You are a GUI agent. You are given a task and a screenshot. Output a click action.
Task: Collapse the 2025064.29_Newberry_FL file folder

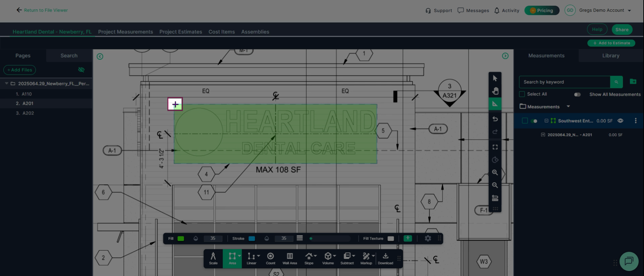pyautogui.click(x=6, y=83)
